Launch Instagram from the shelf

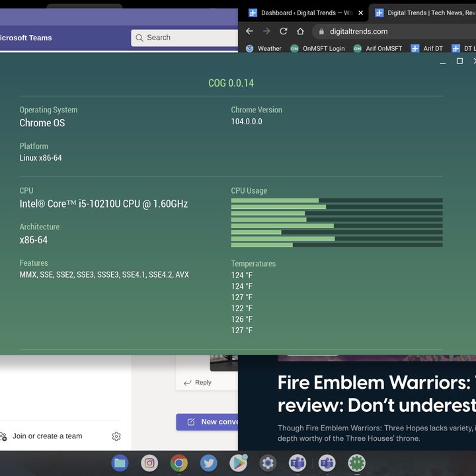point(149,463)
